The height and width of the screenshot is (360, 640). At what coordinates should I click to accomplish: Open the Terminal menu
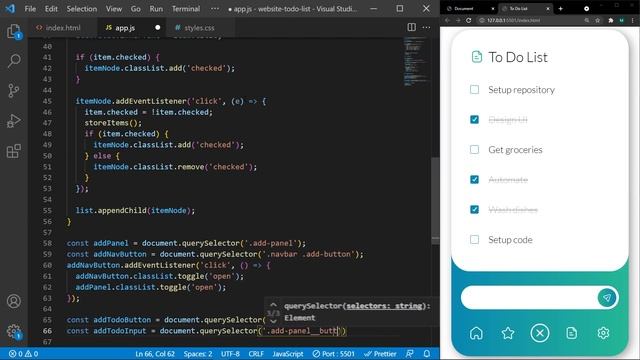coord(186,9)
